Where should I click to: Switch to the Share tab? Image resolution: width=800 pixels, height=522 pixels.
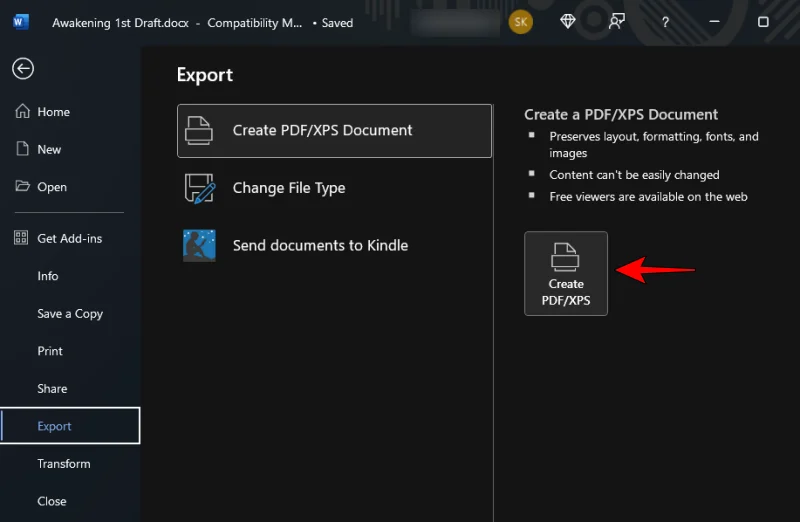tap(52, 389)
